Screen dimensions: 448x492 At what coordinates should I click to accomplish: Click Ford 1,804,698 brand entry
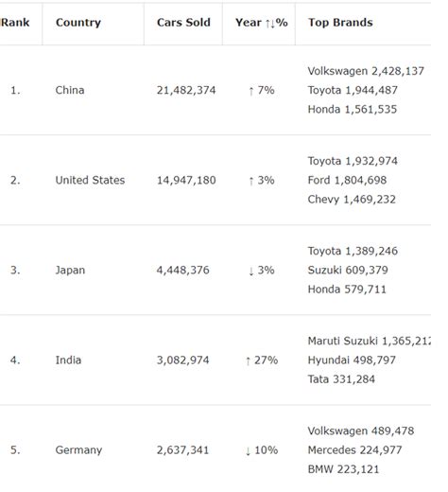click(347, 180)
